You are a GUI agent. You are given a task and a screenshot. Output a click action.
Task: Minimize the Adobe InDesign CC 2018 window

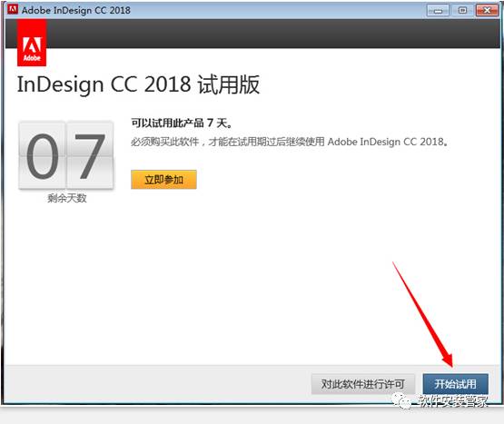click(x=438, y=11)
